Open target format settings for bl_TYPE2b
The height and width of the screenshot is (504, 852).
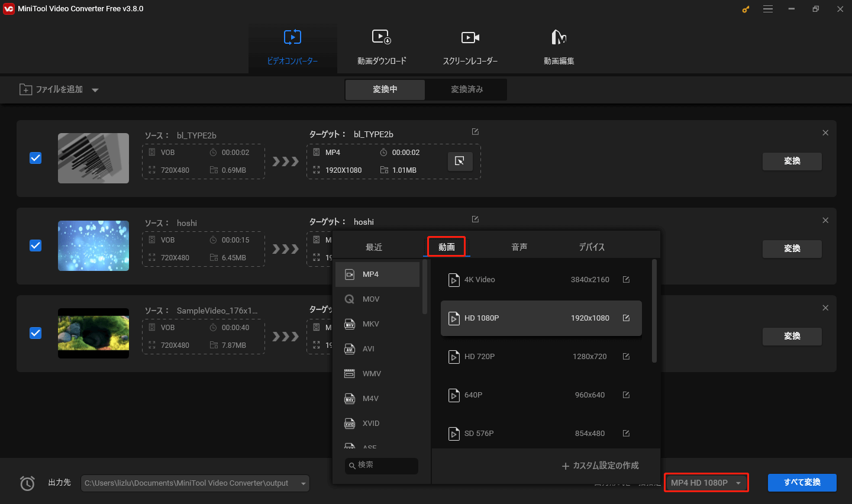[460, 161]
